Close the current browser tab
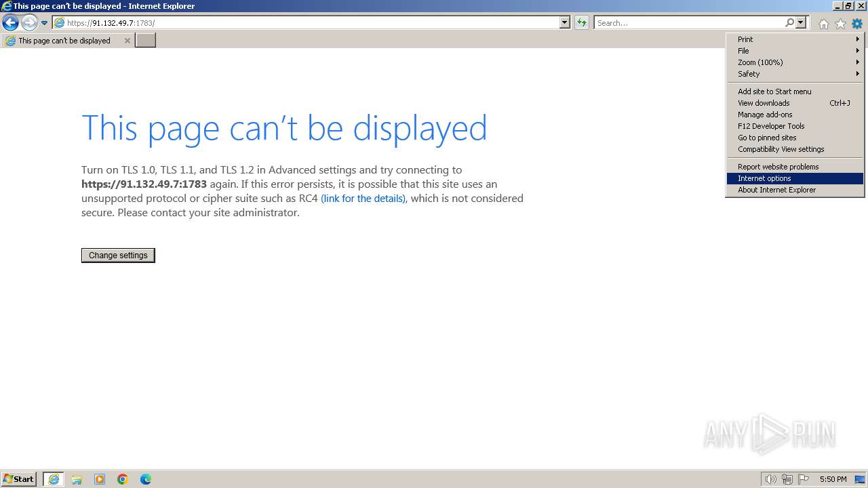Screen dimensions: 868x488 point(127,41)
